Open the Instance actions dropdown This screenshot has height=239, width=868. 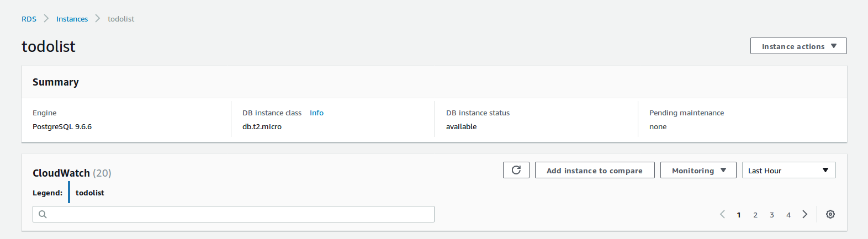798,46
